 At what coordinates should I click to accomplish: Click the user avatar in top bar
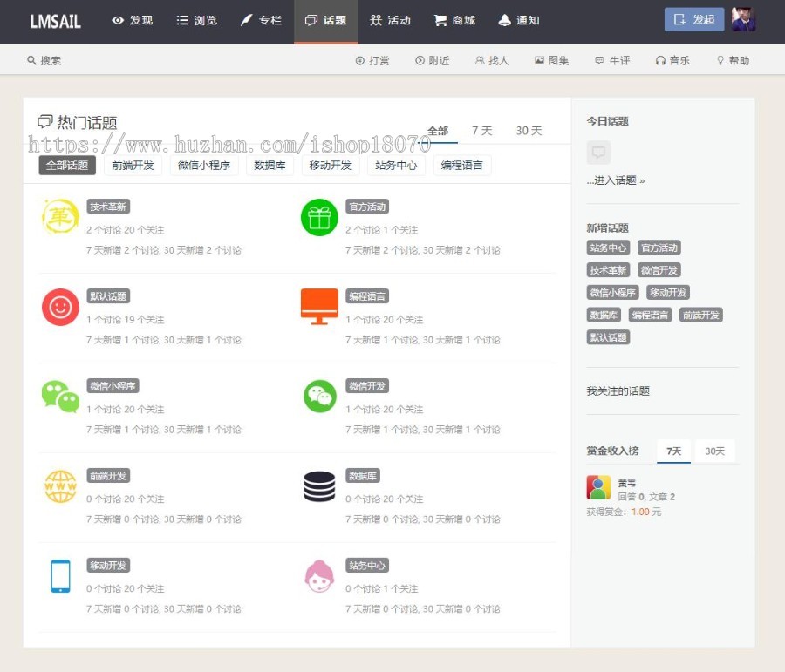[743, 20]
